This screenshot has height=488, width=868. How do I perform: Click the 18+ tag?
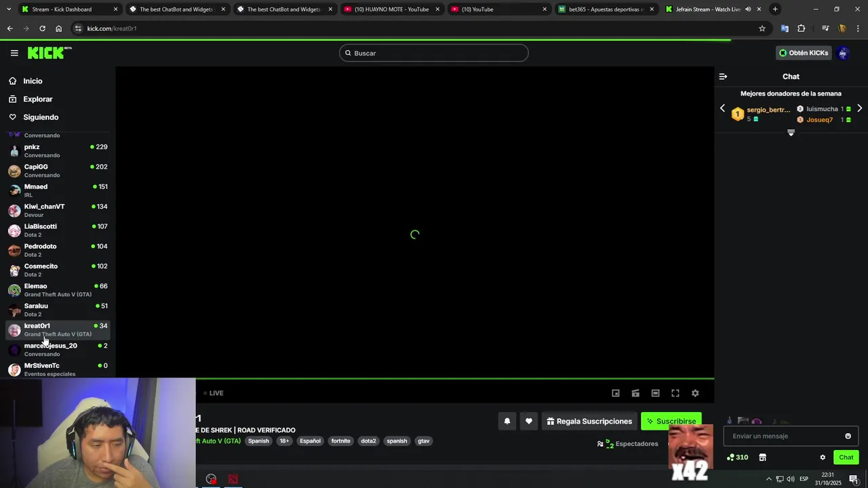click(x=284, y=441)
